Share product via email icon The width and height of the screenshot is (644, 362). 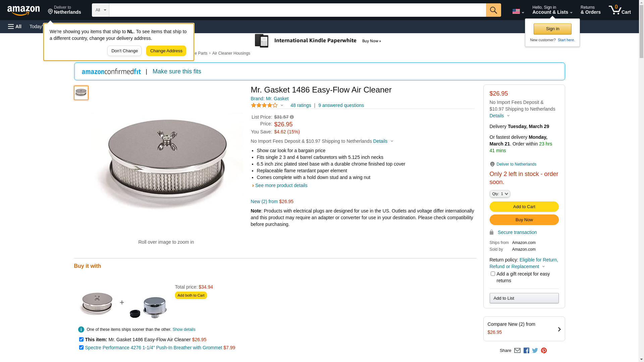pyautogui.click(x=517, y=351)
